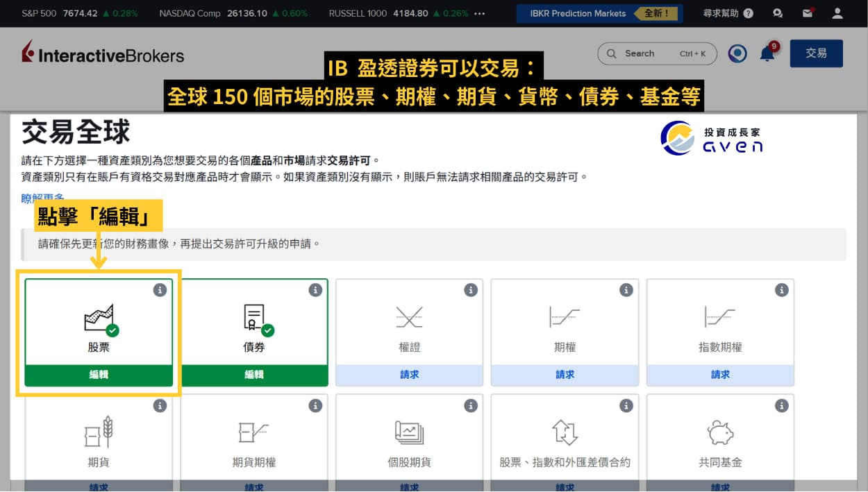Click 請求 under the 指數期權 card

click(720, 375)
